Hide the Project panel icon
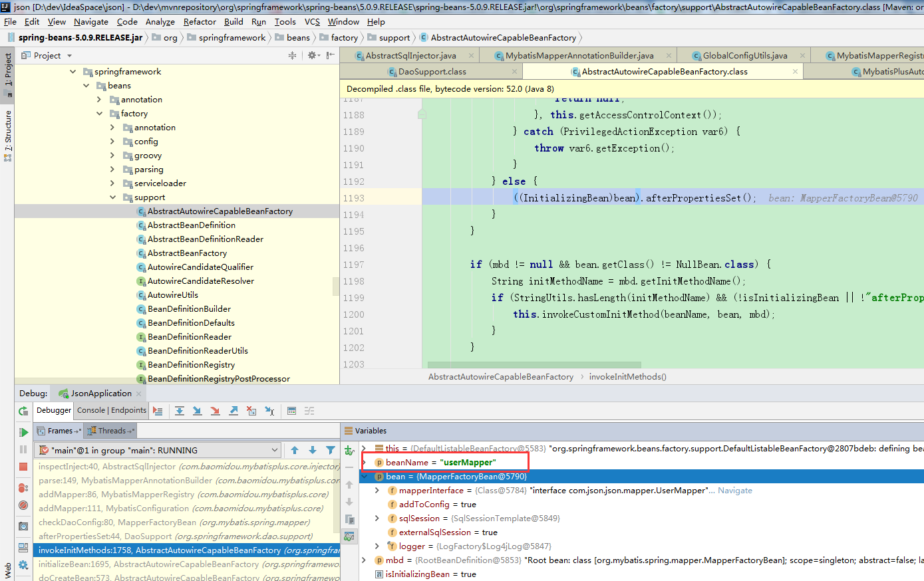 coord(331,55)
